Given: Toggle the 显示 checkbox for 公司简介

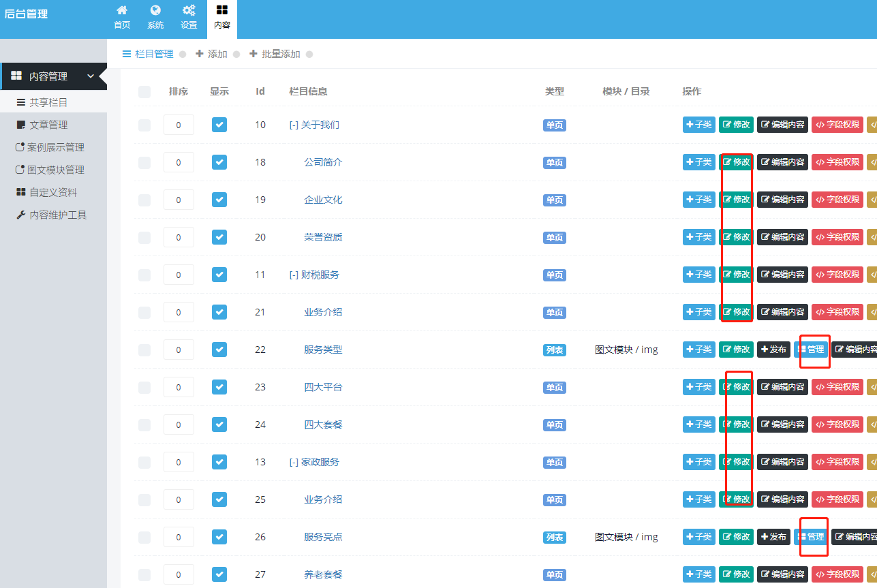Looking at the screenshot, I should (x=219, y=162).
